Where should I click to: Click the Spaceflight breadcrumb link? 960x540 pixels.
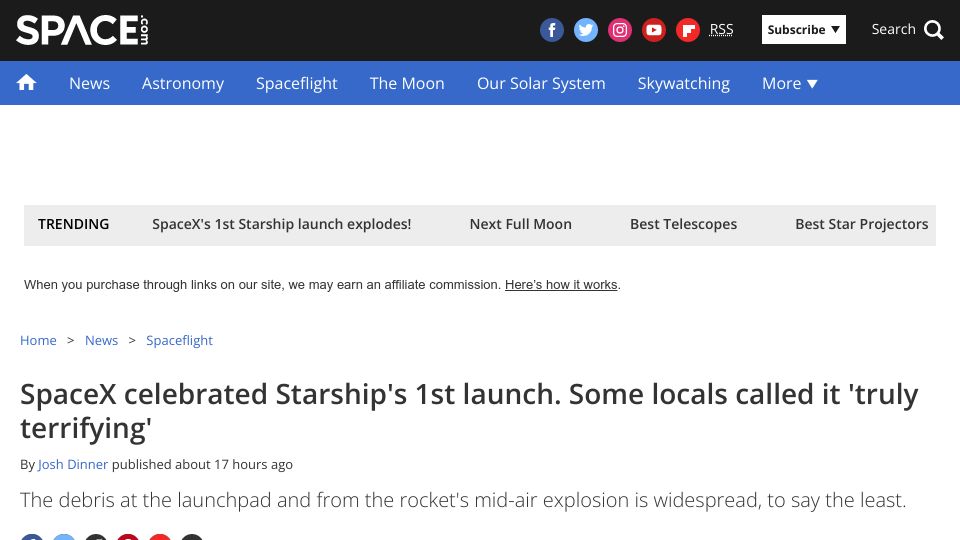tap(179, 340)
